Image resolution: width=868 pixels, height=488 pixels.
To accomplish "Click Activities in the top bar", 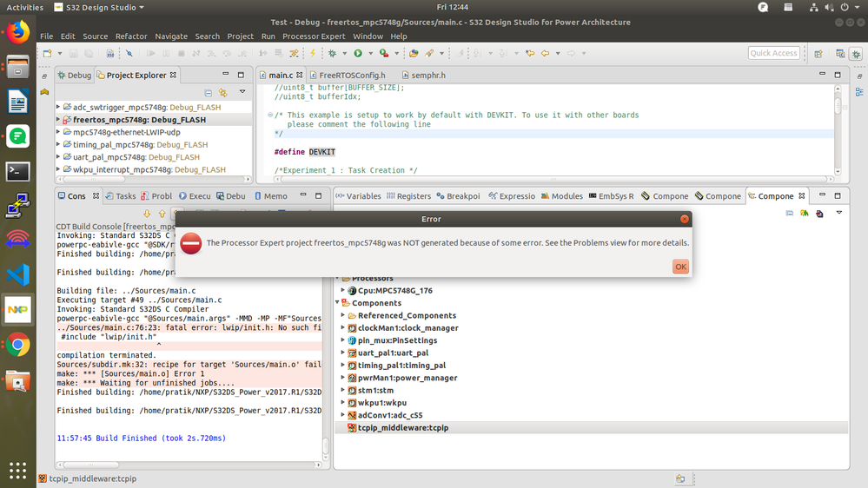I will coord(25,7).
